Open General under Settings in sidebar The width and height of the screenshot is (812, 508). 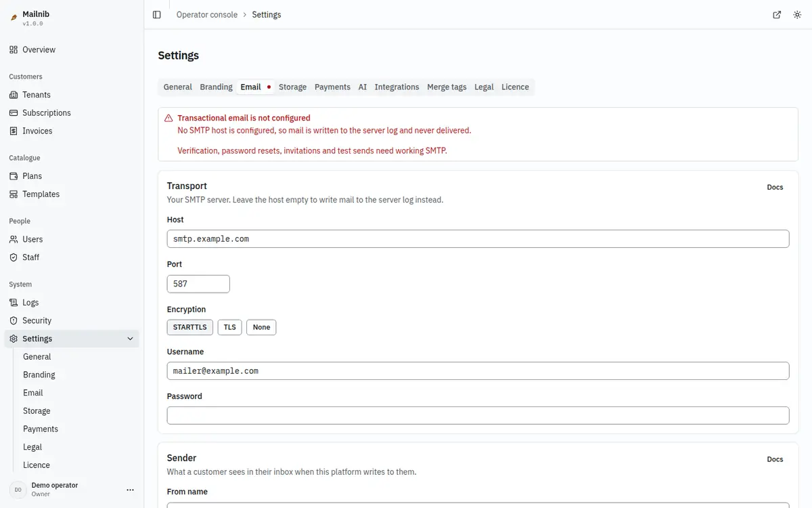point(78,357)
